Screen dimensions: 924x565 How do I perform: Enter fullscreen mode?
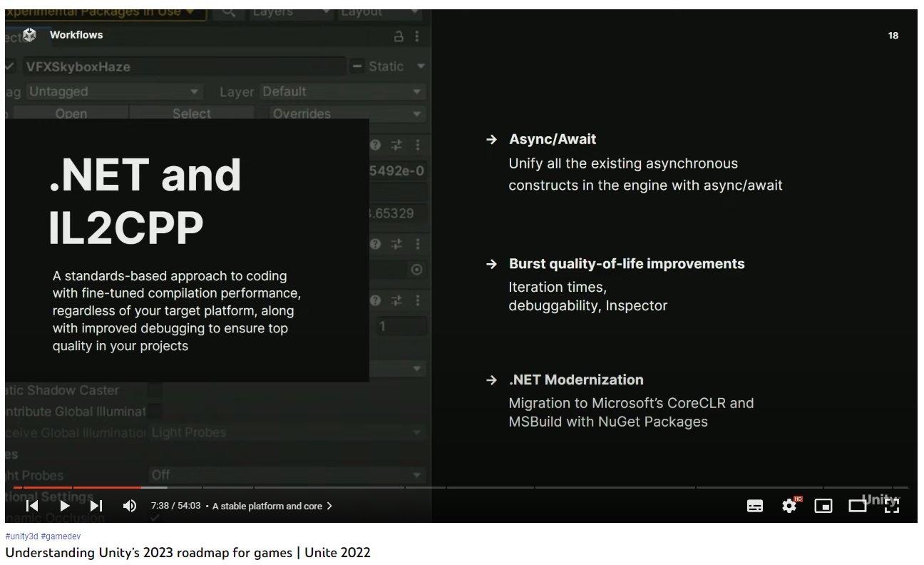click(890, 506)
